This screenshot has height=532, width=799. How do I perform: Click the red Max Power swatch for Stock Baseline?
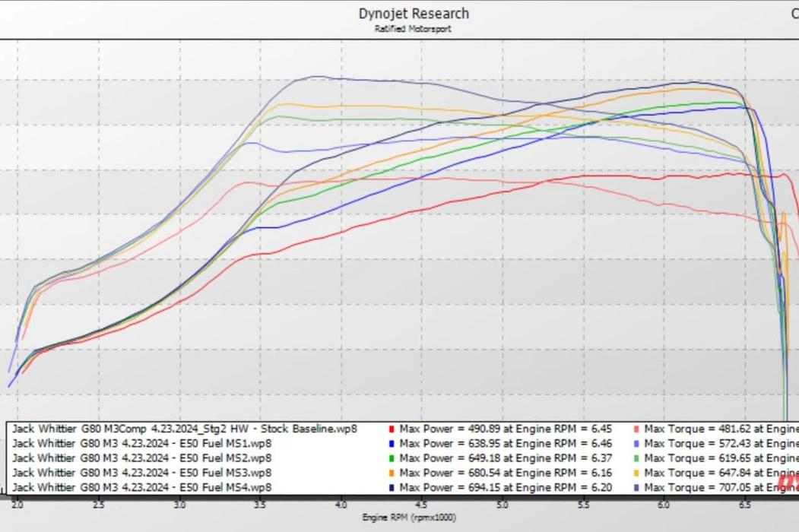click(x=392, y=429)
